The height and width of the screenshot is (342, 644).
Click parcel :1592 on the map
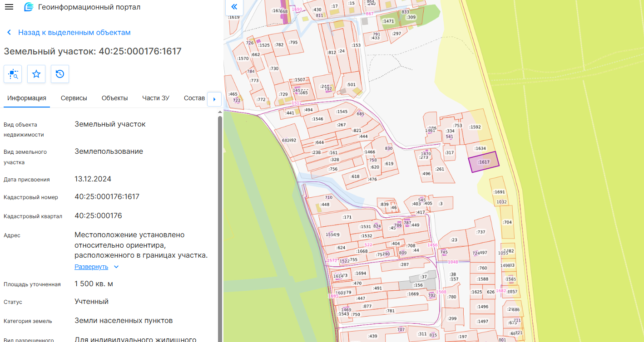(475, 127)
